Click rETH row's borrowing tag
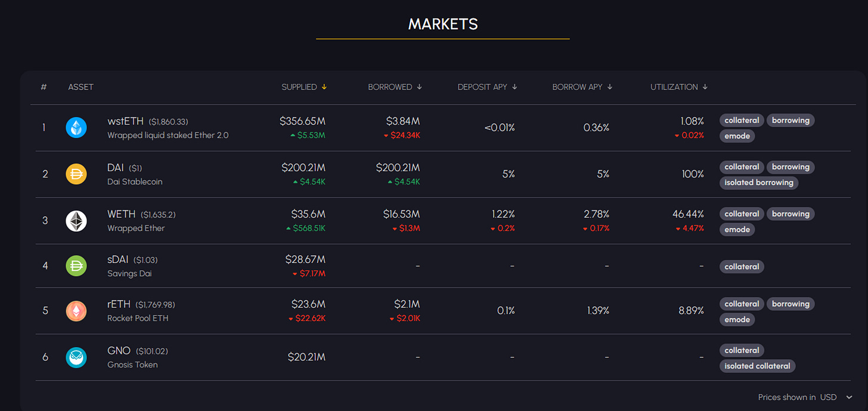Image resolution: width=868 pixels, height=411 pixels. click(x=790, y=304)
